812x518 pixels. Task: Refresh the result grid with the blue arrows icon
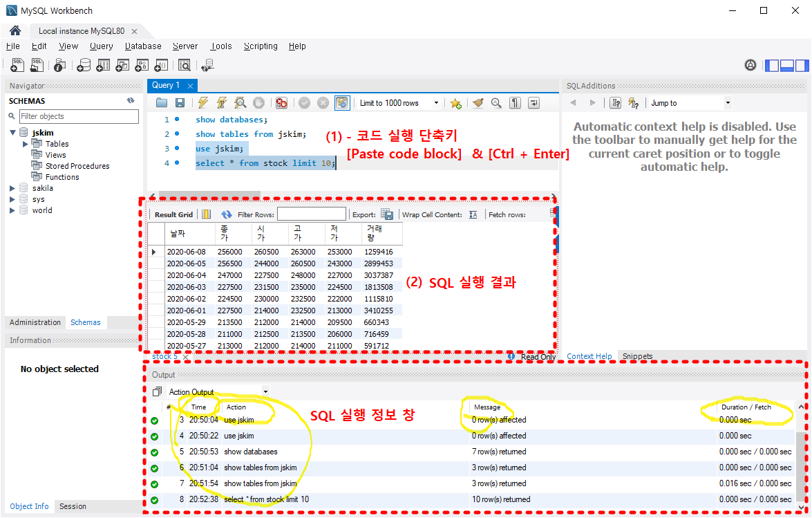coord(226,214)
